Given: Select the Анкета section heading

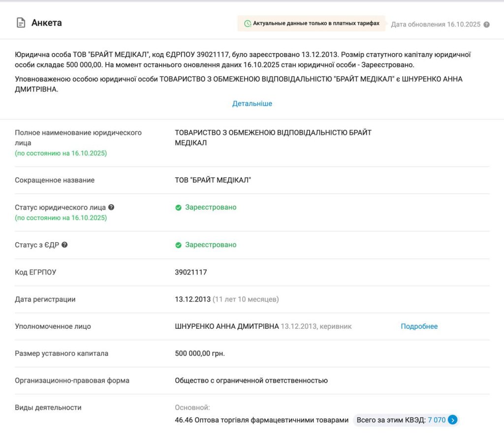Looking at the screenshot, I should pos(47,23).
